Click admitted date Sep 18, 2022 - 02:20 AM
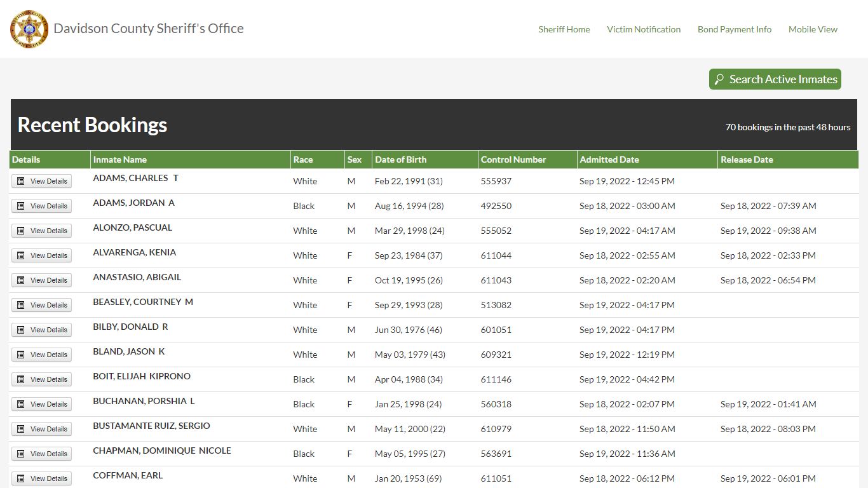Image resolution: width=868 pixels, height=488 pixels. tap(627, 280)
